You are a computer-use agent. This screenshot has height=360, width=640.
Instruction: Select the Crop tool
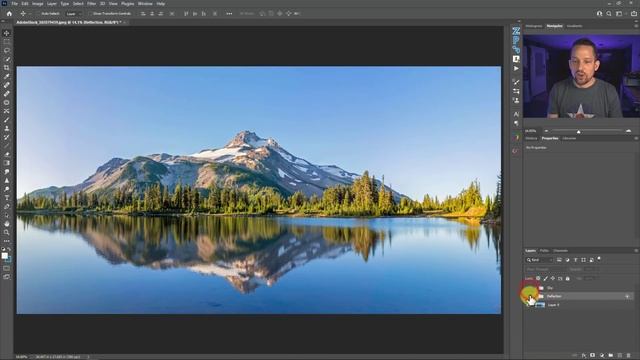tap(7, 67)
